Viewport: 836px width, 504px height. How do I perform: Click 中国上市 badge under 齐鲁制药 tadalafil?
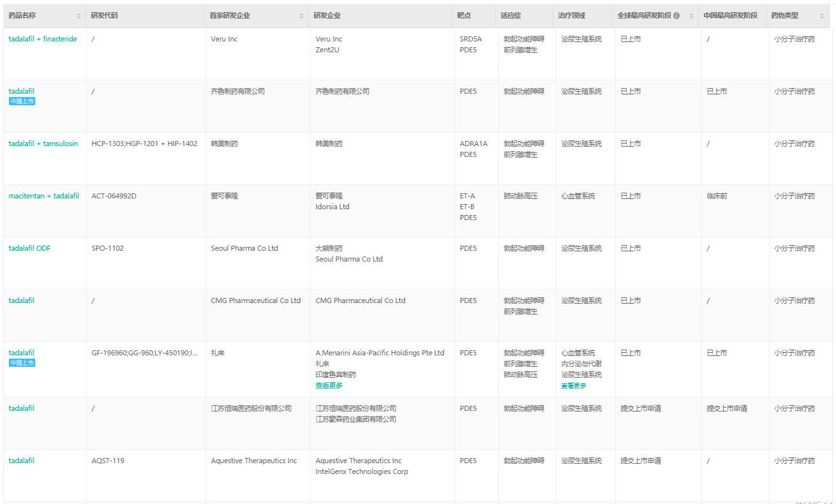coord(22,101)
